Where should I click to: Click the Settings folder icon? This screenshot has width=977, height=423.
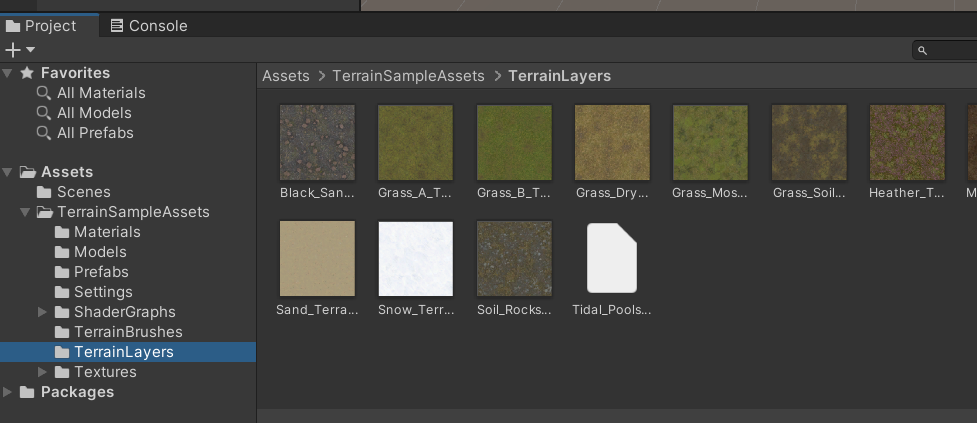(x=62, y=292)
